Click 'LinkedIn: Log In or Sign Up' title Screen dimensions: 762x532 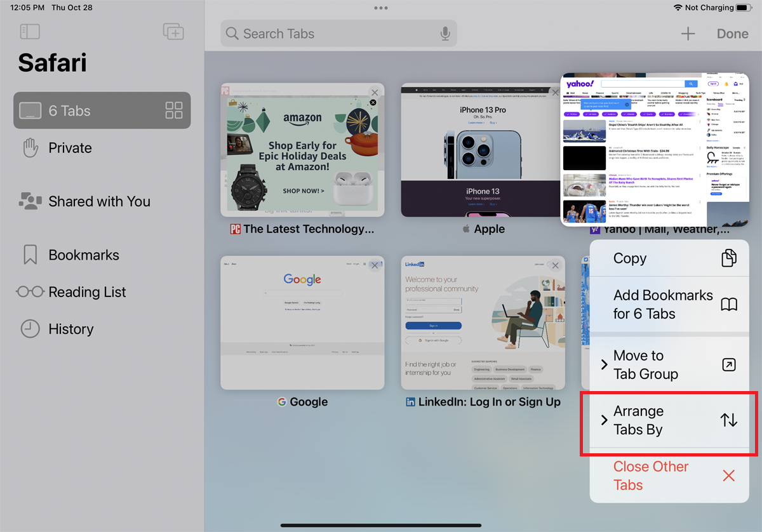tap(489, 402)
